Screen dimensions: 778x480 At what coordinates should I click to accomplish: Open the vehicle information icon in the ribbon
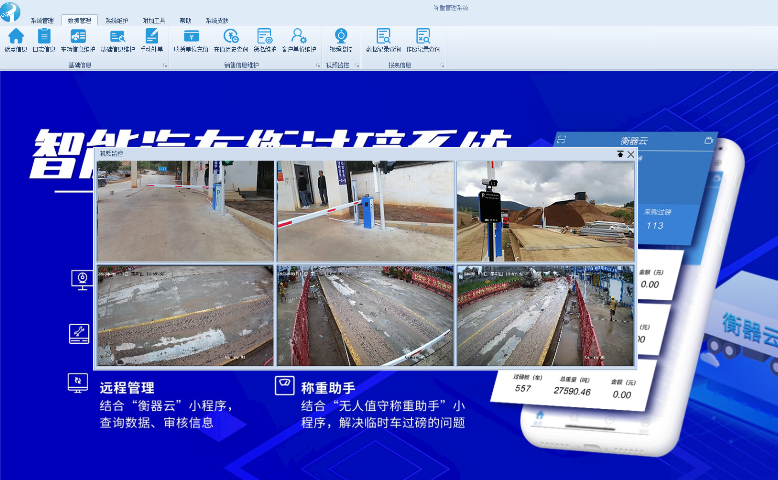tap(78, 37)
